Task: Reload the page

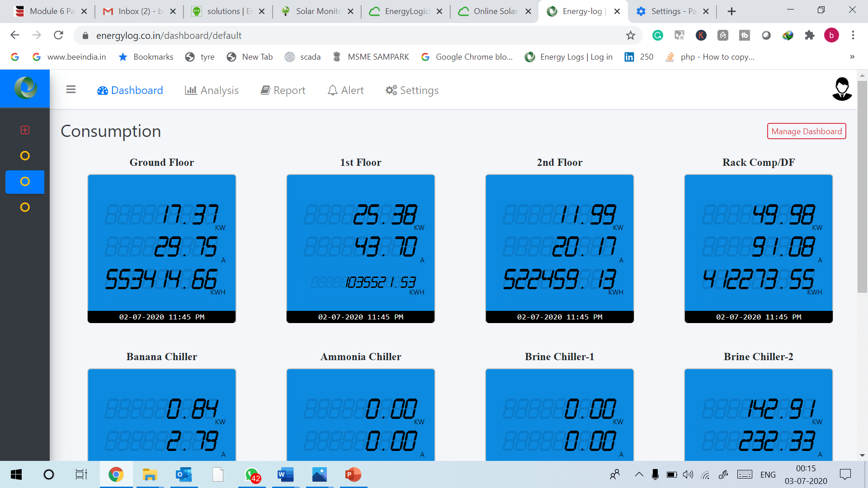Action: pyautogui.click(x=58, y=35)
